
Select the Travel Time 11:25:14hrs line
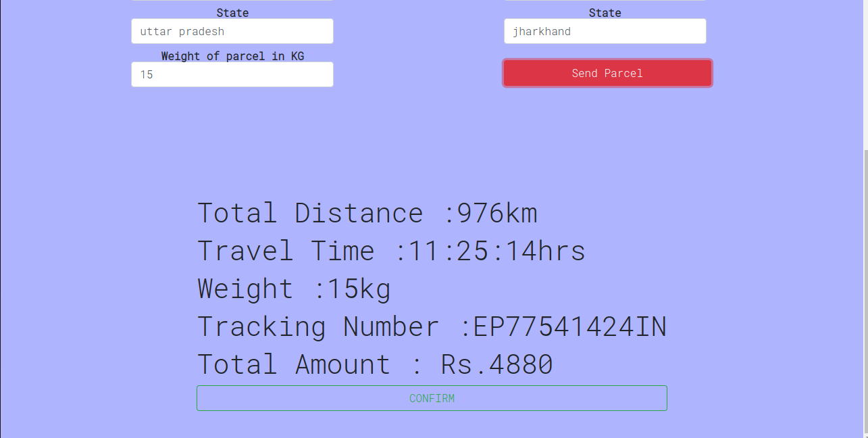(390, 250)
